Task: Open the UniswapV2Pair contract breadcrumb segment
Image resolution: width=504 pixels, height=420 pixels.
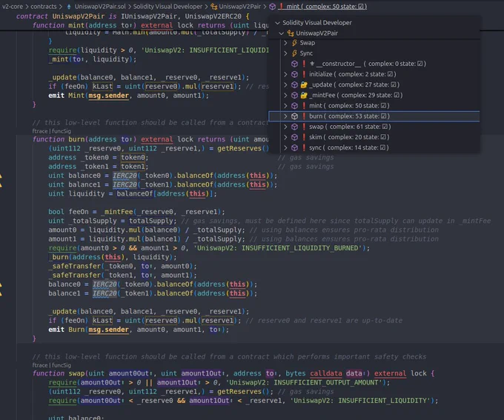Action: 240,7
